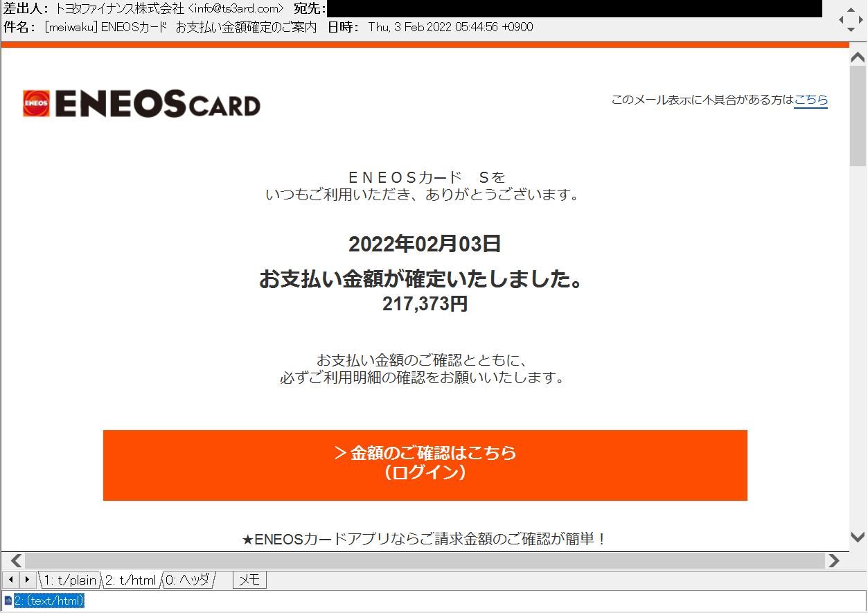Click the red ENEOS logo emblem
The image size is (868, 613).
pos(36,104)
